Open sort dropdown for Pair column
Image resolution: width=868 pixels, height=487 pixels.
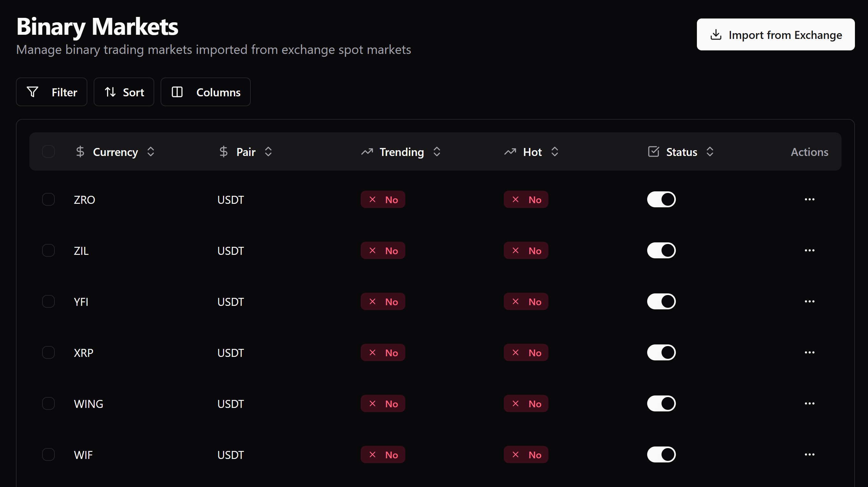268,152
